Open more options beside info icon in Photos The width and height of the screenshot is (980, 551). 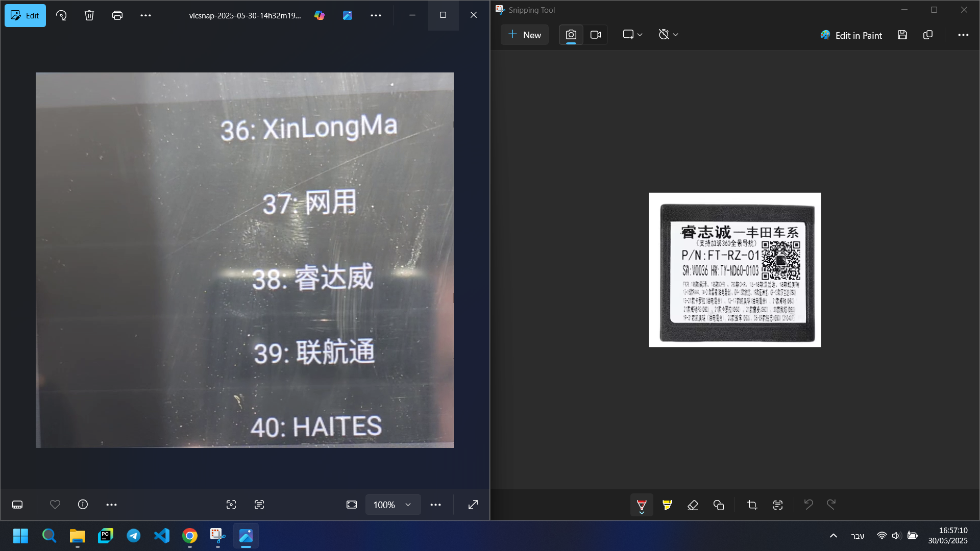coord(111,505)
